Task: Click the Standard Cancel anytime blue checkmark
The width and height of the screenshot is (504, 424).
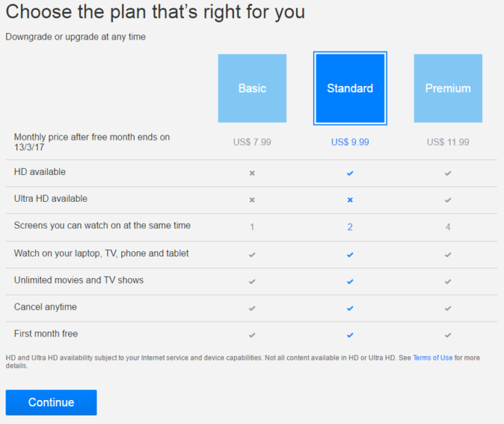Action: (350, 308)
